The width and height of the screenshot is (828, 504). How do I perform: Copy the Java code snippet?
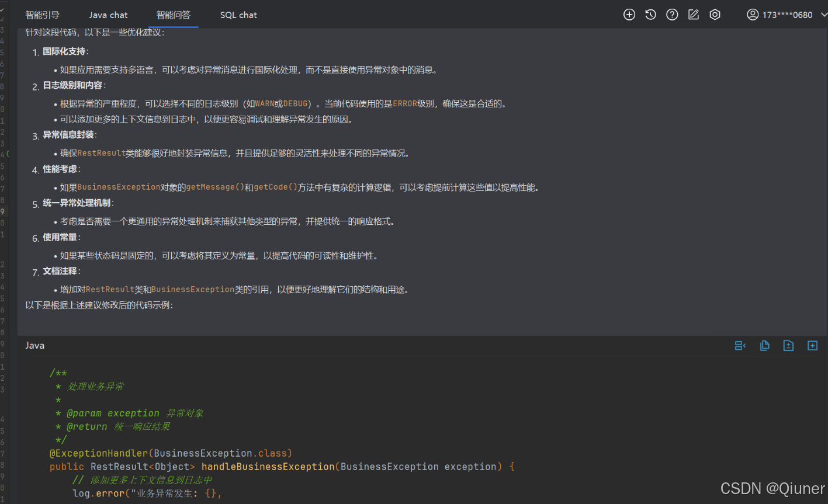tap(765, 345)
